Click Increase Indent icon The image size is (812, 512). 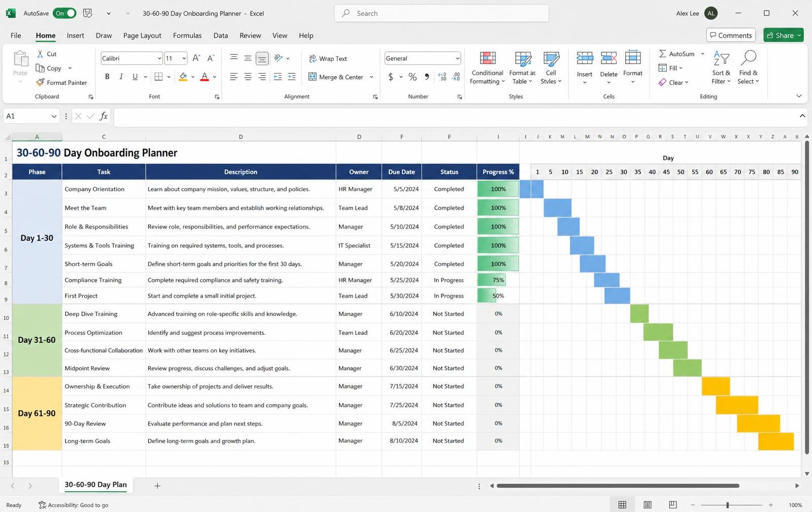click(292, 77)
